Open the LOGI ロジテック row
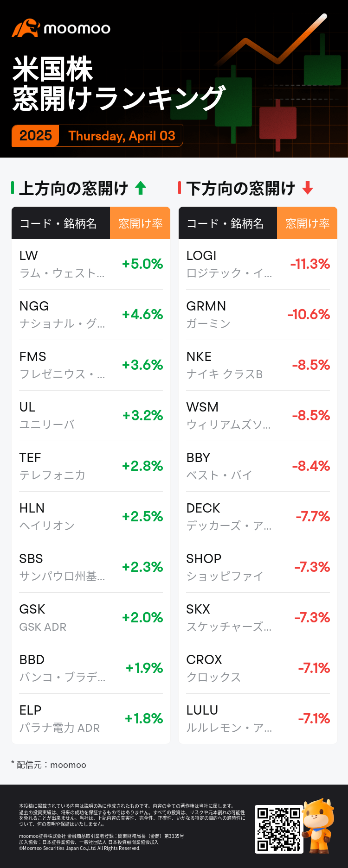The height and width of the screenshot is (868, 348). click(x=258, y=264)
